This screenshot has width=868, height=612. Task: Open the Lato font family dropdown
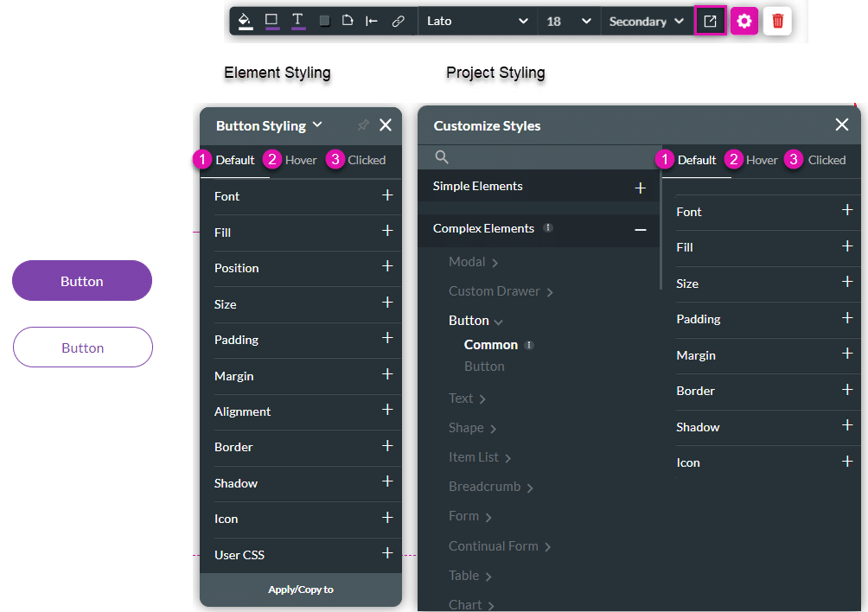point(477,22)
